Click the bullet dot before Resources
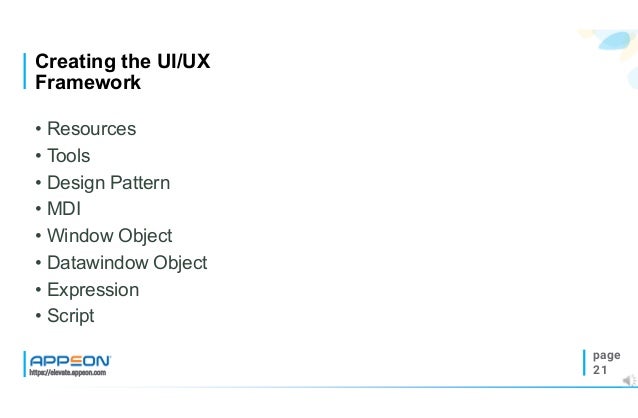 pos(38,131)
